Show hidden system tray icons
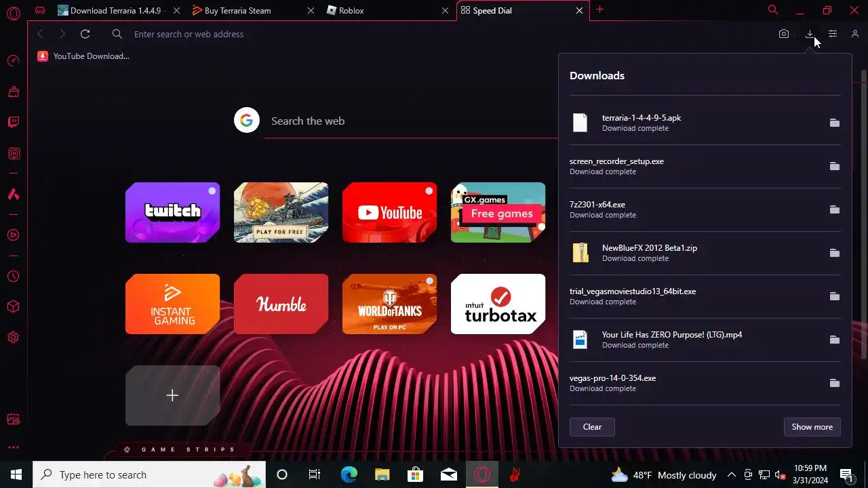 tap(732, 475)
